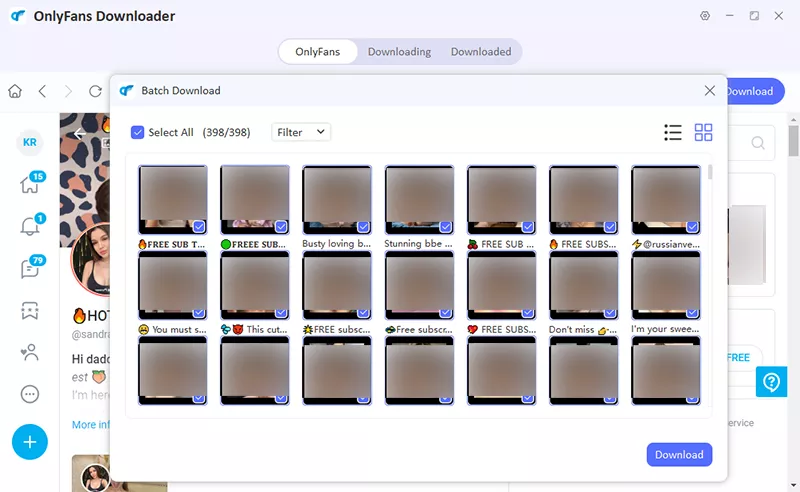Viewport: 800px width, 492px height.
Task: Click back arrow on profile banner
Action: click(80, 134)
